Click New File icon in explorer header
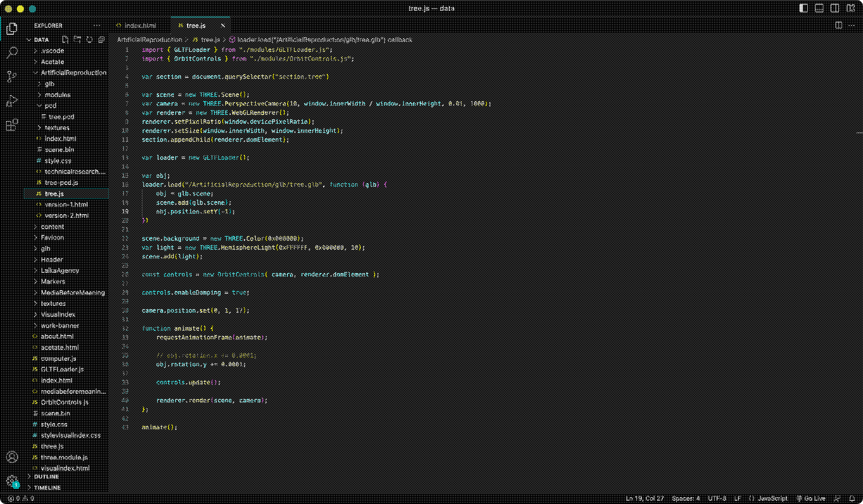Screen dimensions: 863x504 click(65, 40)
